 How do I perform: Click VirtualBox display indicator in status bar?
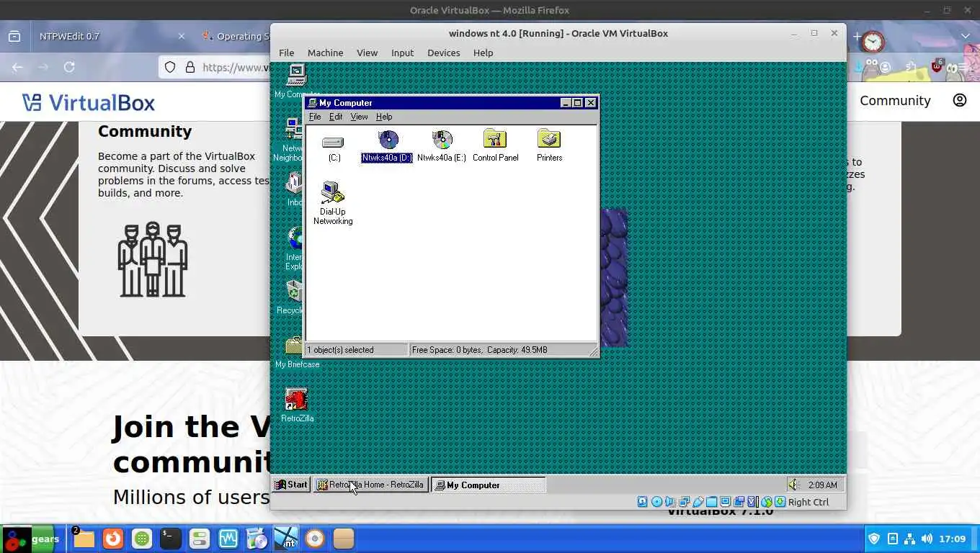point(725,502)
